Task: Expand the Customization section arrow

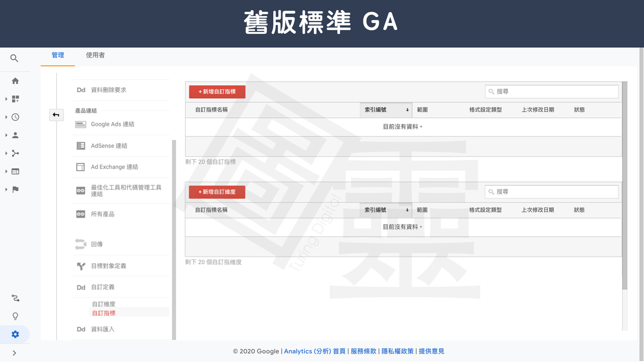Action: click(x=6, y=99)
